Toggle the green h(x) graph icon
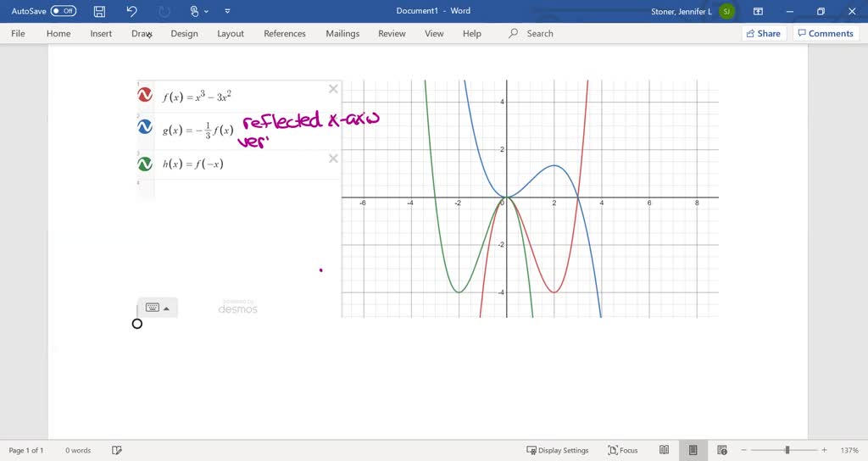The height and width of the screenshot is (461, 868). point(145,164)
